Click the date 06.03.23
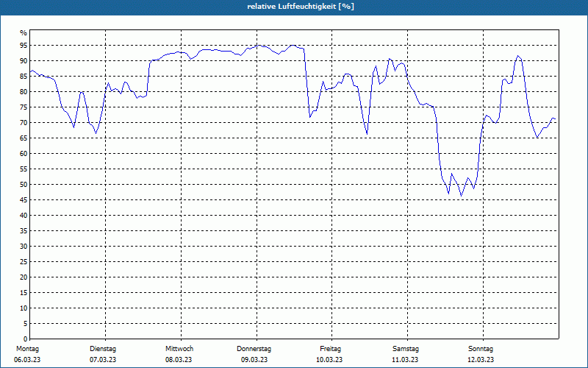 pos(27,360)
